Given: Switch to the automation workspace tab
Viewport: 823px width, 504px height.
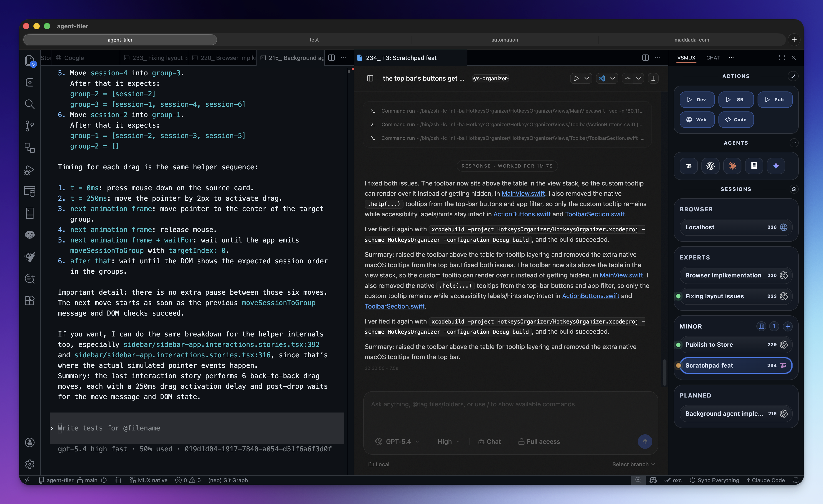Looking at the screenshot, I should coord(504,40).
